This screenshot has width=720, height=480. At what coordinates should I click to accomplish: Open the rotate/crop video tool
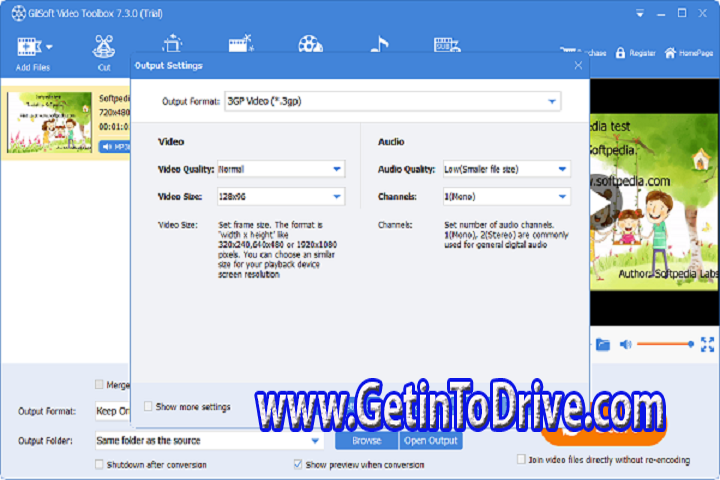coord(173,44)
